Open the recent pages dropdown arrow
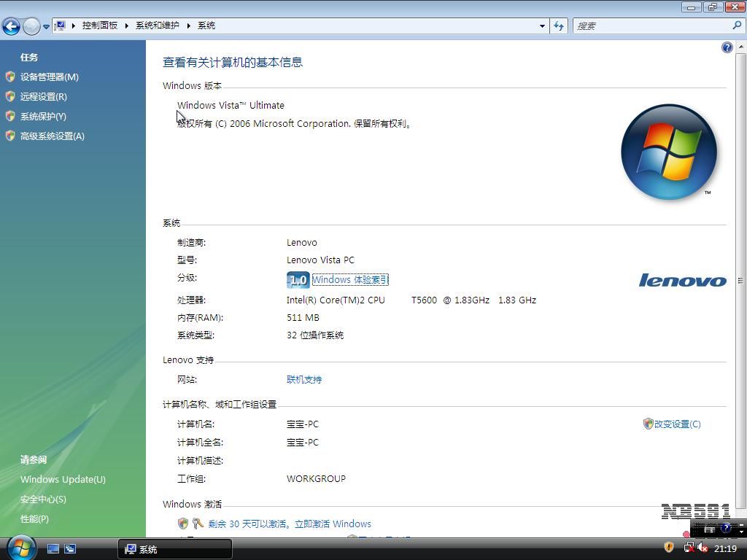 click(46, 26)
